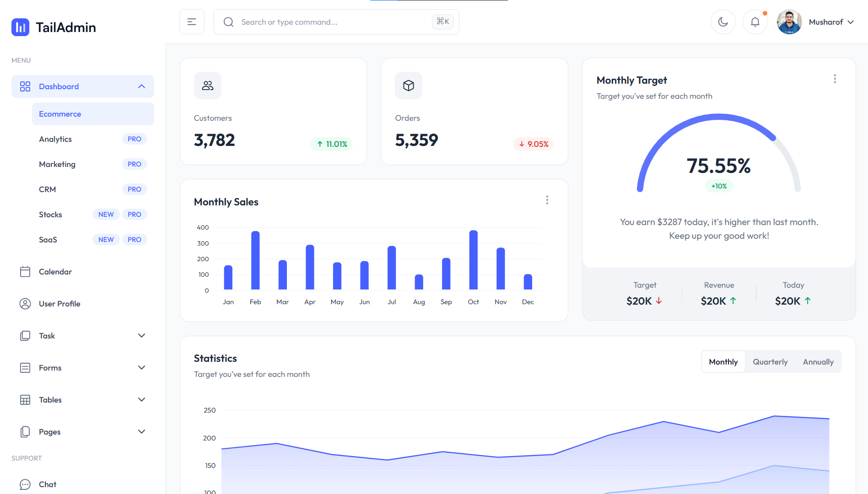Collapse the Dashboard menu chevron
868x494 pixels.
(141, 86)
